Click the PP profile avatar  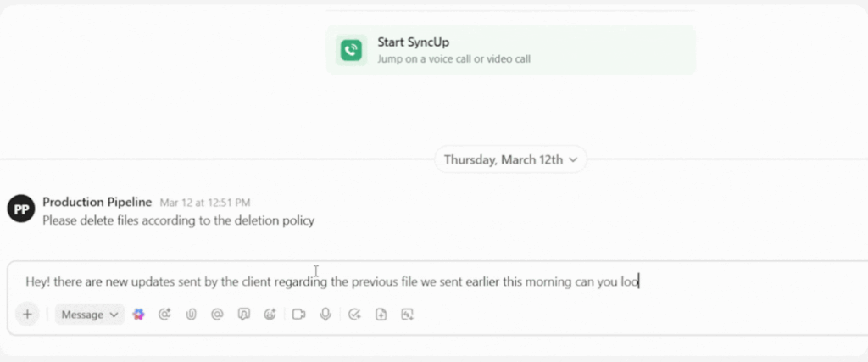[20, 209]
